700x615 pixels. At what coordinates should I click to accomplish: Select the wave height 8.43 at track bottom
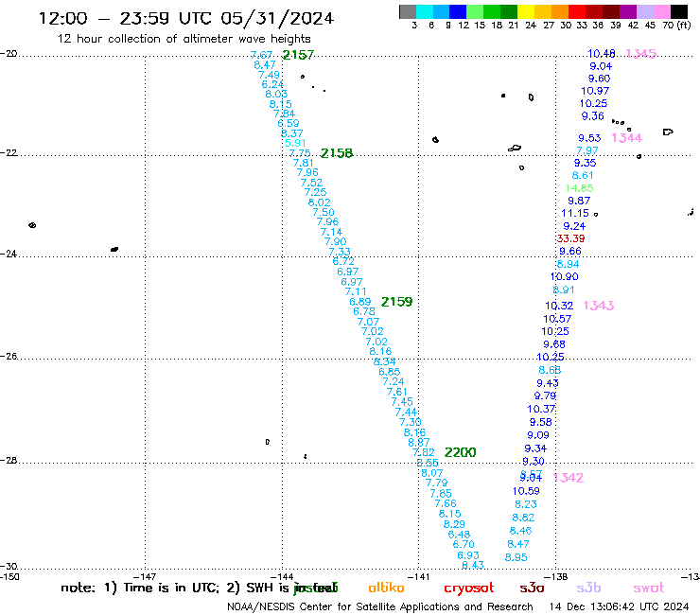(x=473, y=565)
